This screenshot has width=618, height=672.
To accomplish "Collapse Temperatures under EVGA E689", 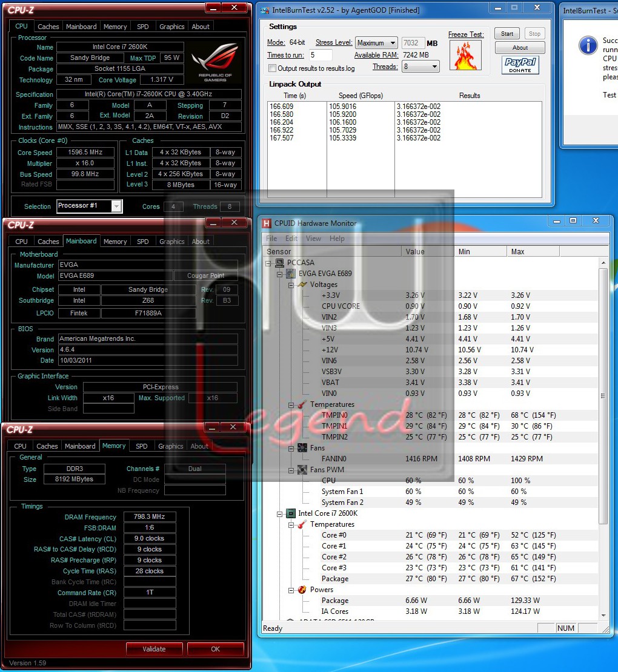I will click(291, 405).
